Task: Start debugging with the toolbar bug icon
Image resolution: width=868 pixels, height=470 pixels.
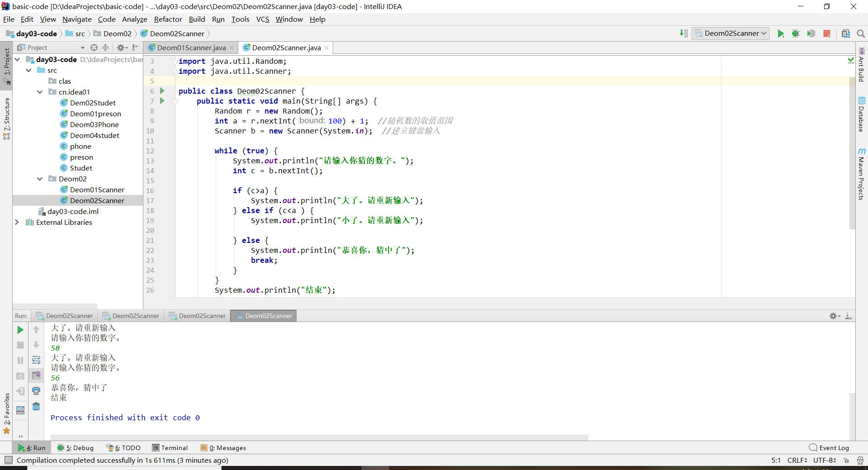Action: coord(796,33)
